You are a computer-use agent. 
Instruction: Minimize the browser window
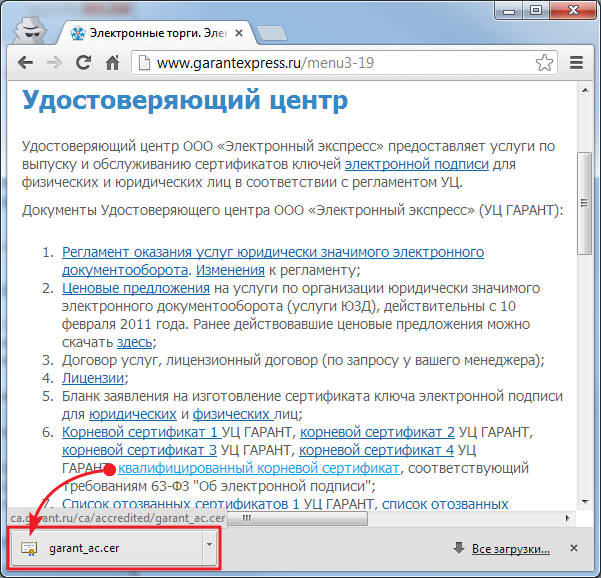(509, 10)
